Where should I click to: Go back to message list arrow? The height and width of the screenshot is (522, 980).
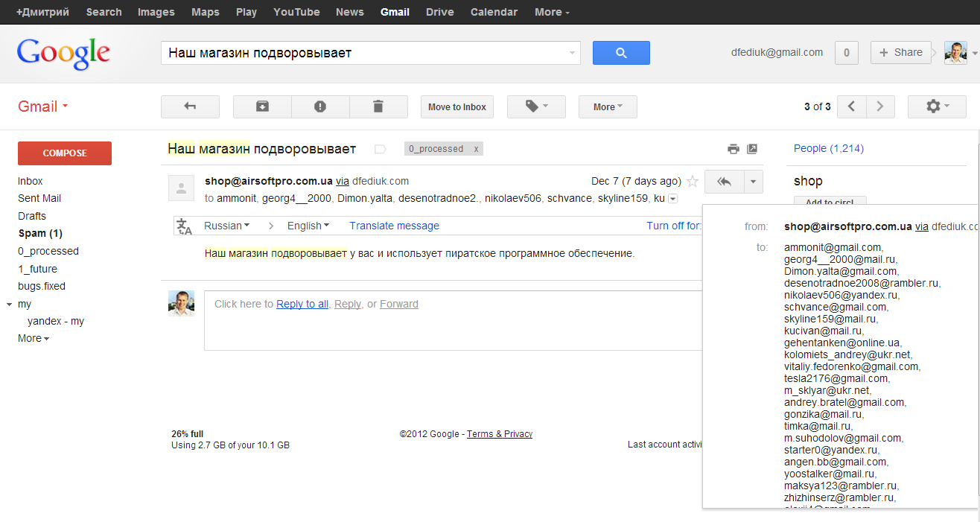tap(190, 106)
